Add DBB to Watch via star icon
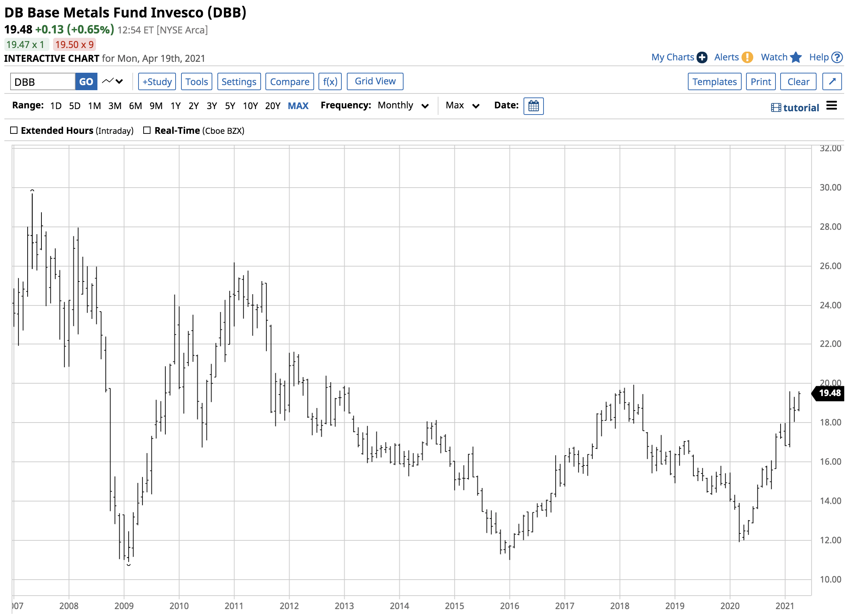Screen dimensions: 858x616 coord(796,57)
